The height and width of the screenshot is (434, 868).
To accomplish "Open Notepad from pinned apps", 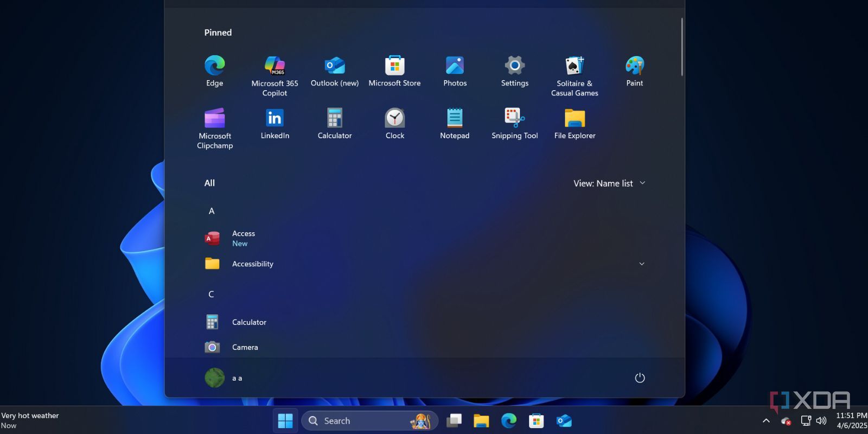I will click(455, 119).
